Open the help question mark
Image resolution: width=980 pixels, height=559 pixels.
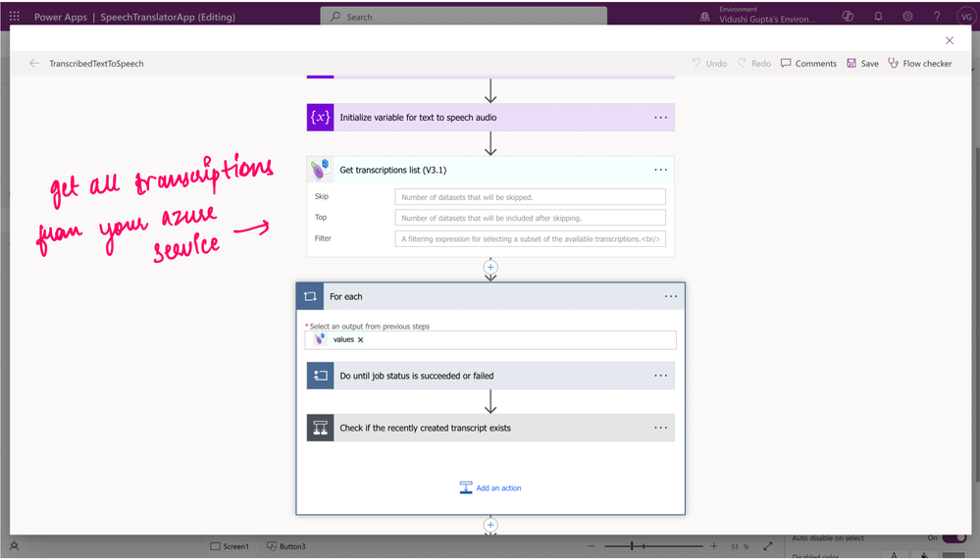(937, 17)
